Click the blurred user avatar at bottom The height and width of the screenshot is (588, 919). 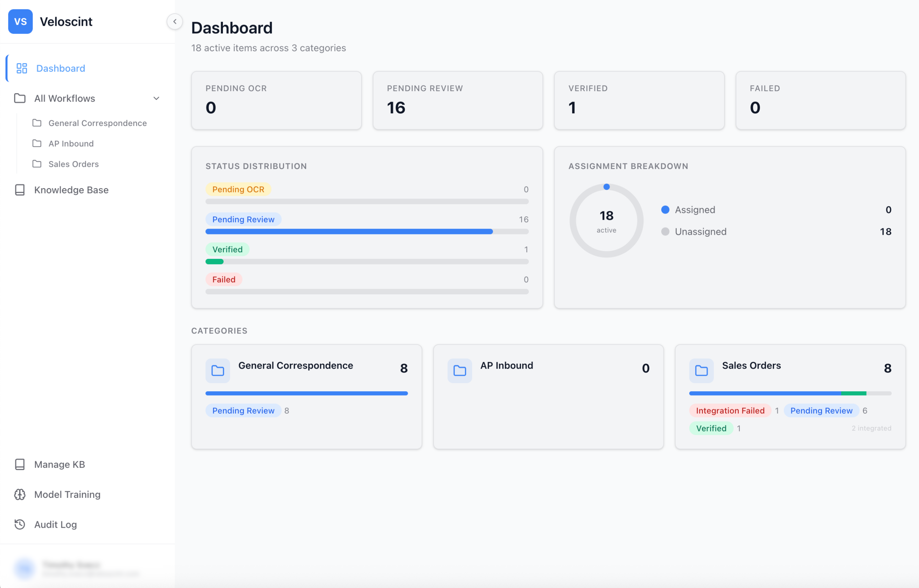click(x=25, y=569)
